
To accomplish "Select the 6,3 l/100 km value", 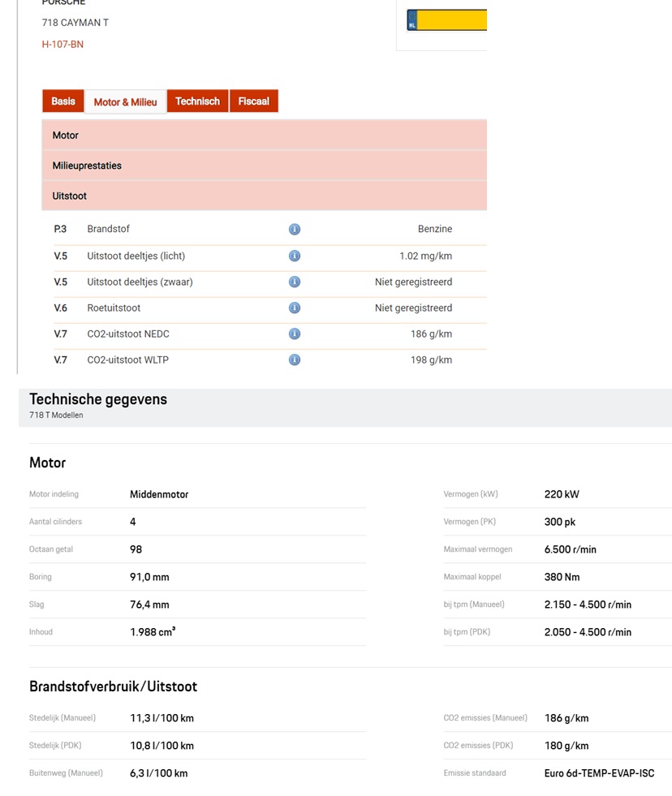I will (159, 773).
